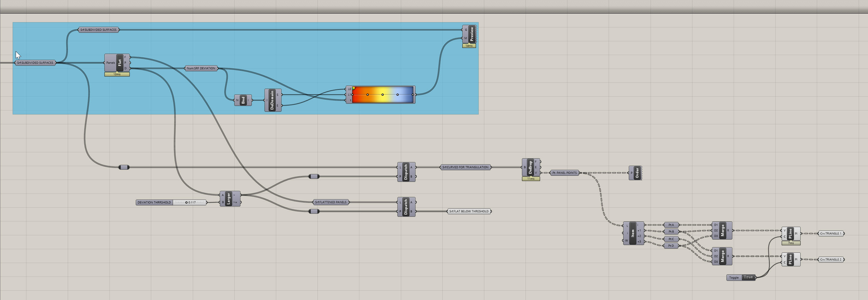Select the DeDomain component
This screenshot has width=868, height=300.
tap(272, 100)
